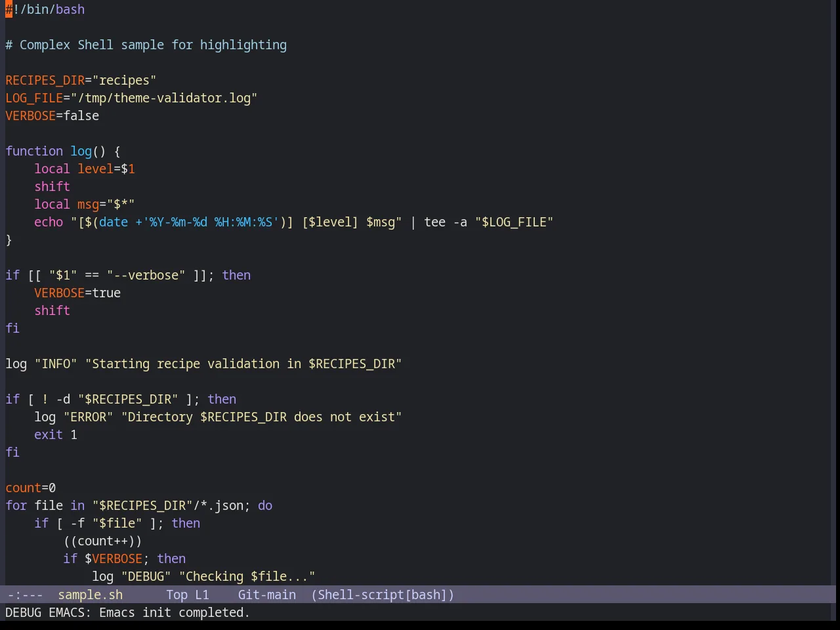The image size is (840, 630).
Task: Click Top position indicator in mode line
Action: click(x=177, y=595)
